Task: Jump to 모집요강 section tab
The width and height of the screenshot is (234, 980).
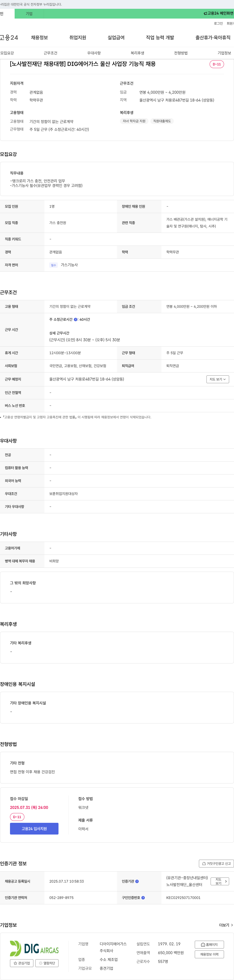Action: [x=7, y=53]
